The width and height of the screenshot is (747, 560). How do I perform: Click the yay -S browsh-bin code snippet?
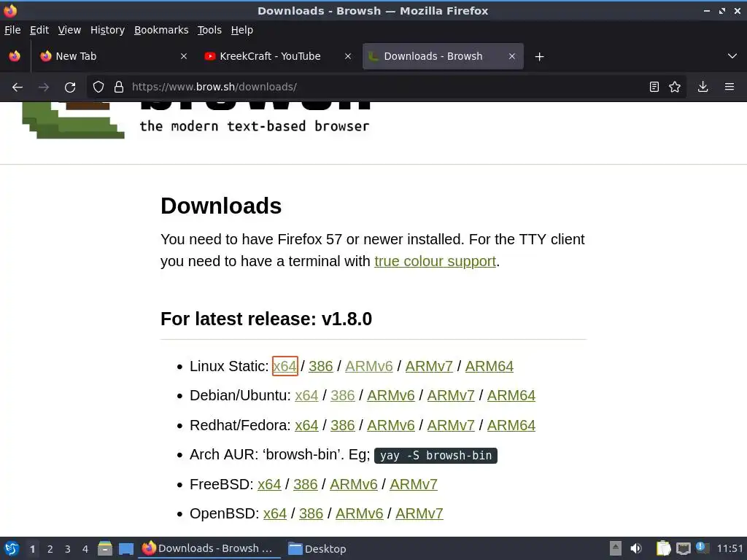click(x=436, y=456)
